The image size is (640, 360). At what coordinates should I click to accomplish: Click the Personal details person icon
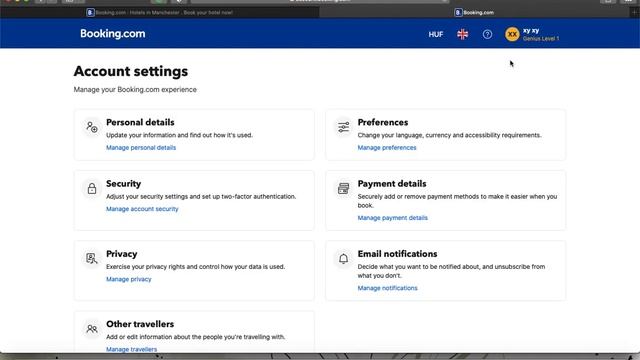(x=92, y=127)
